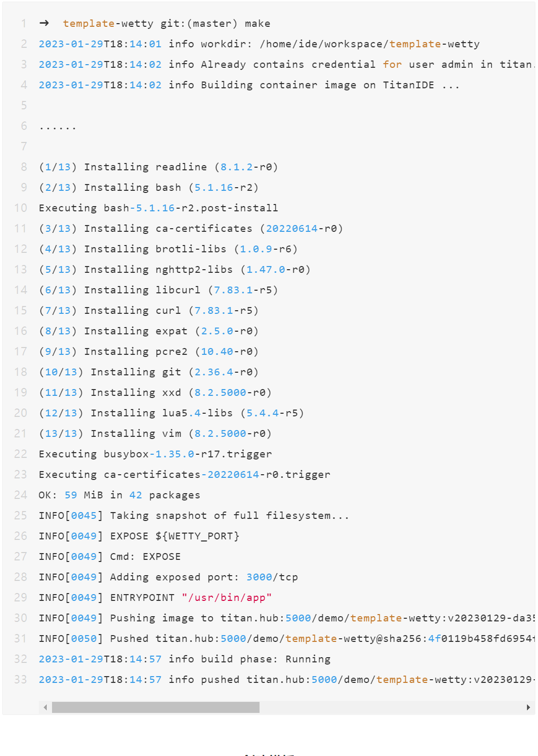Click the "3000/tcp" exposed port text
Viewport: 538px width, 756px height.
tap(272, 577)
